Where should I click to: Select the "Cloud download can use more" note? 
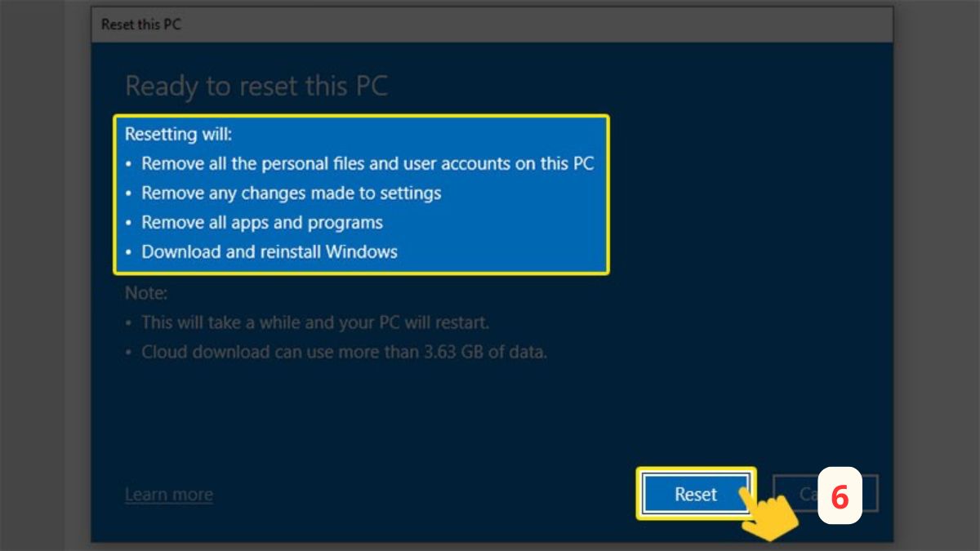point(343,353)
